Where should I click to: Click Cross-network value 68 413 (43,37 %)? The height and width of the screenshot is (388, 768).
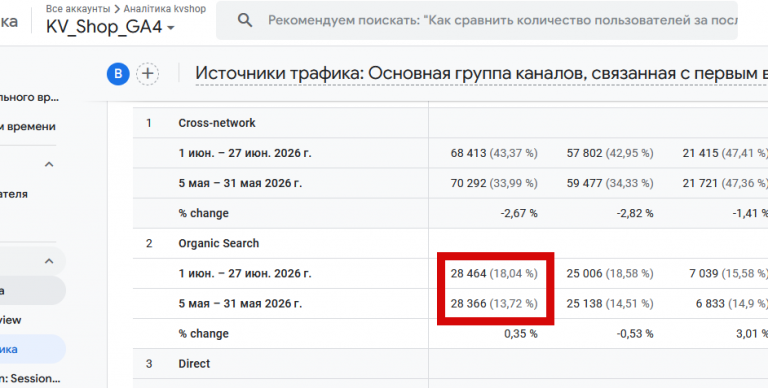coord(494,153)
